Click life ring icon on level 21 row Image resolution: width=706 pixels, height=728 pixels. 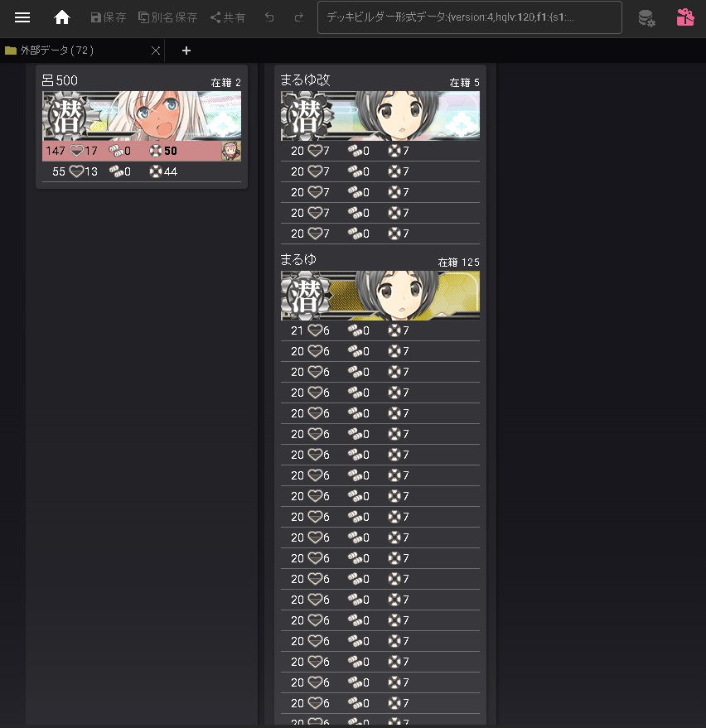point(394,330)
